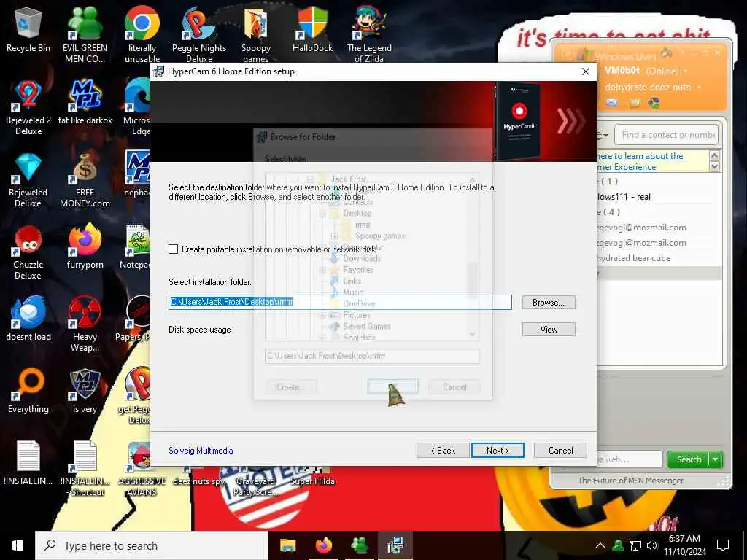
Task: Open the AGGRESSIVE AVIANS shortcut
Action: point(142,469)
